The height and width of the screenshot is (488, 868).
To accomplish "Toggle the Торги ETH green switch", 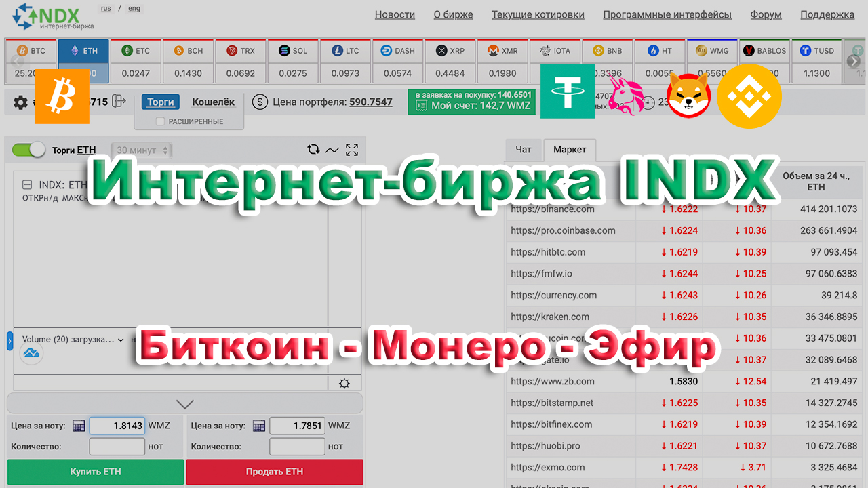I will point(28,150).
